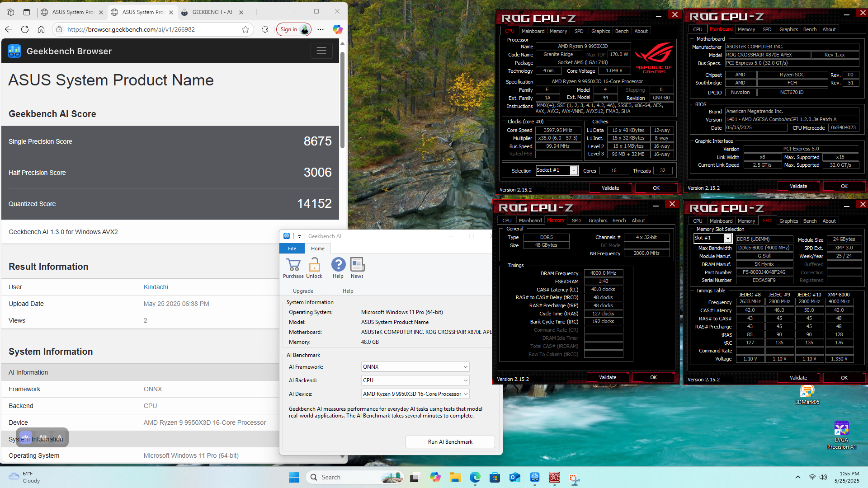The image size is (868, 488).
Task: Click the Sign in button in Edge
Action: point(294,29)
